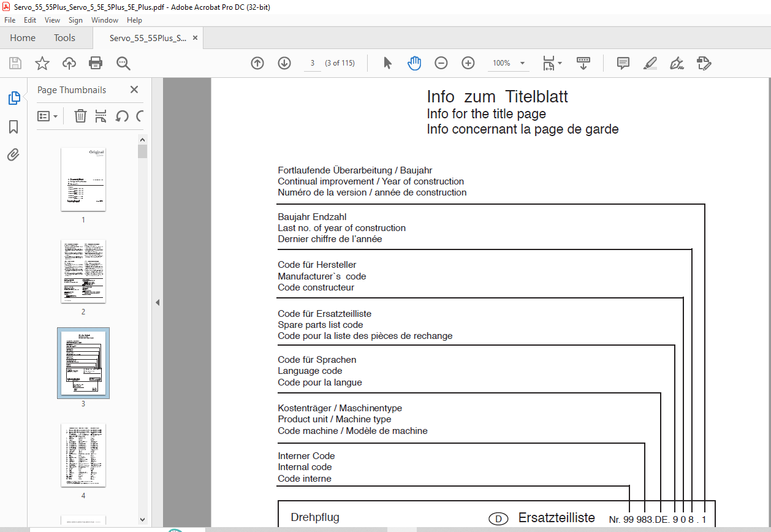The image size is (771, 532).
Task: Click the upload to cloud icon
Action: 69,63
